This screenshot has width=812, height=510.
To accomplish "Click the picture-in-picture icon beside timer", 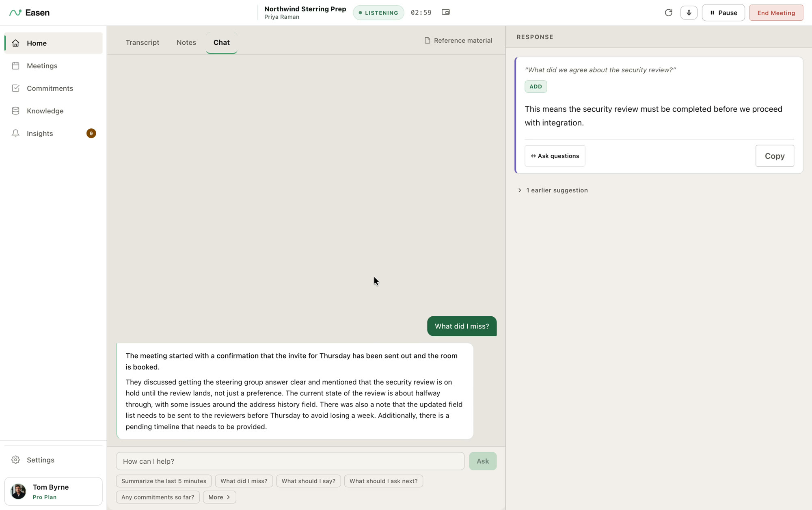I will click(x=446, y=12).
